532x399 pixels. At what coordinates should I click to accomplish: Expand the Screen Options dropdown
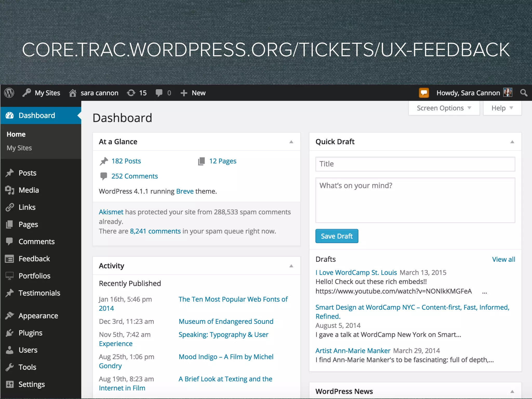444,108
